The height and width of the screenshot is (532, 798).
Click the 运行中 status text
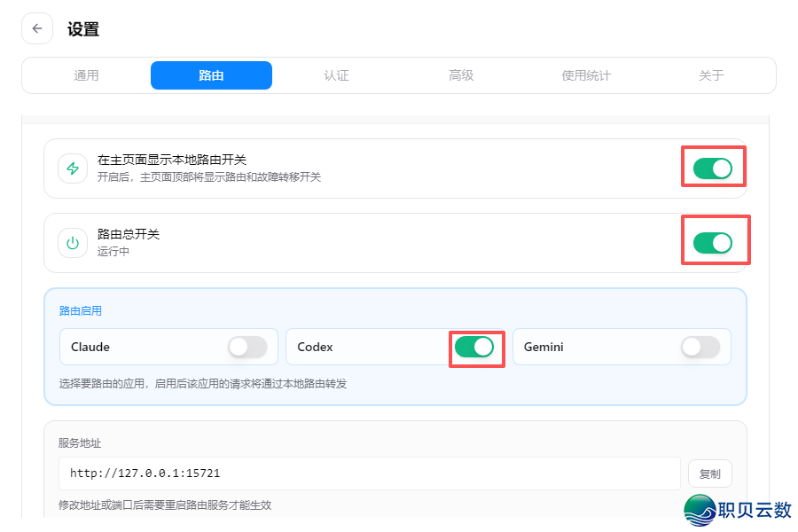[x=113, y=252]
